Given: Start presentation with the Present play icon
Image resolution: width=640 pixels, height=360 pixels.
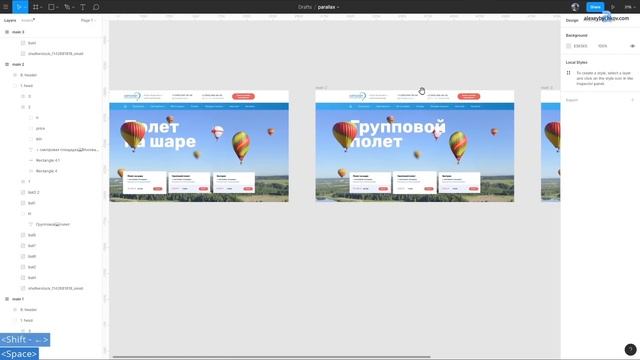Looking at the screenshot, I should pos(613,7).
